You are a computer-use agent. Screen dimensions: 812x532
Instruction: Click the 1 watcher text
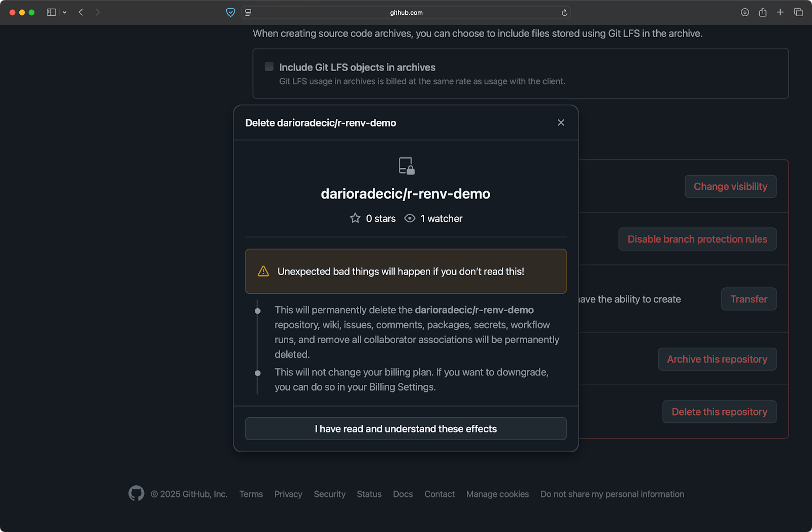coord(442,219)
